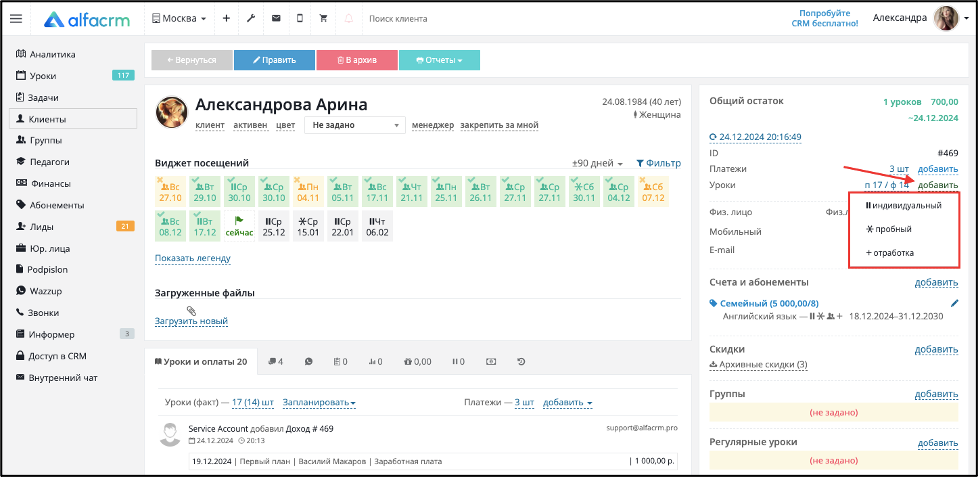Click добавить next to Платежи 3 шт
Viewport: 979px width, 479px height.
938,169
